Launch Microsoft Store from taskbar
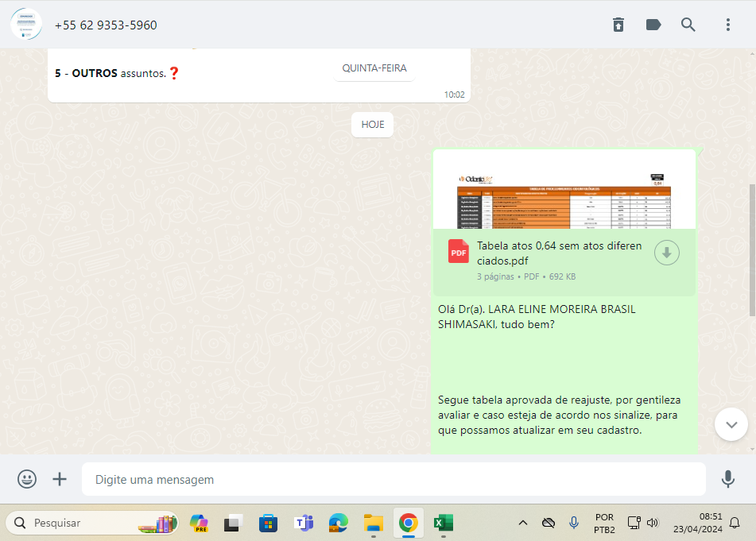 (268, 523)
